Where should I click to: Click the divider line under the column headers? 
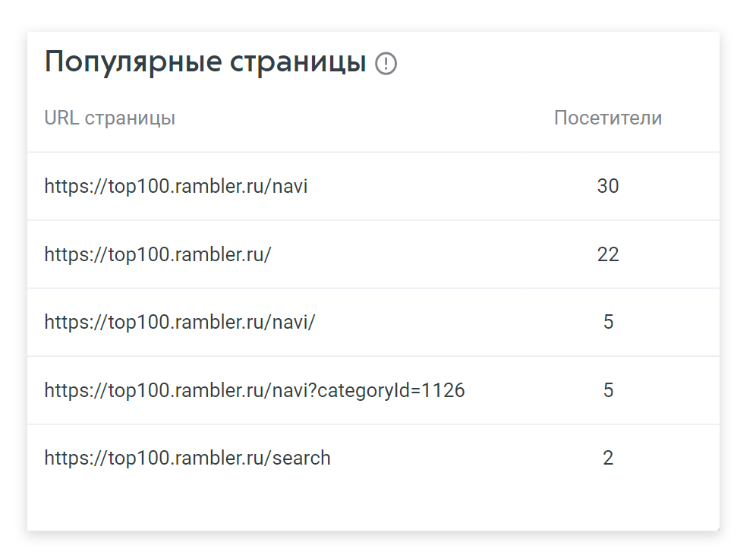(x=372, y=152)
